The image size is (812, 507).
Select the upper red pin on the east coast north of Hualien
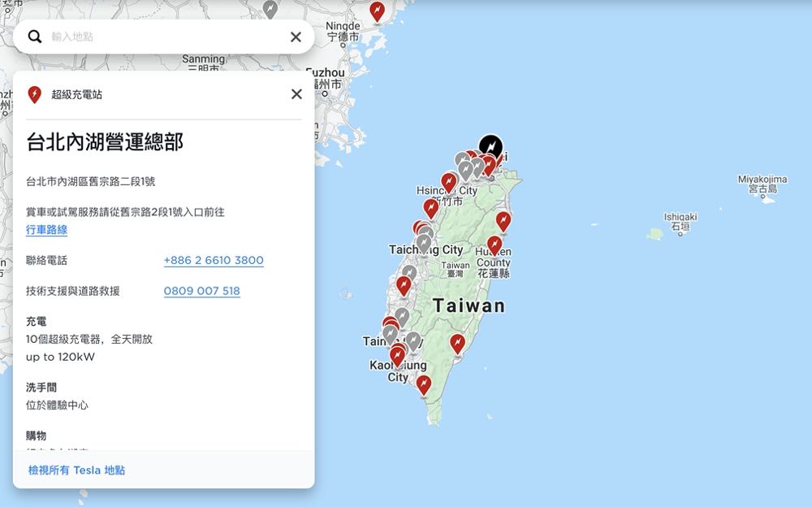(x=503, y=221)
